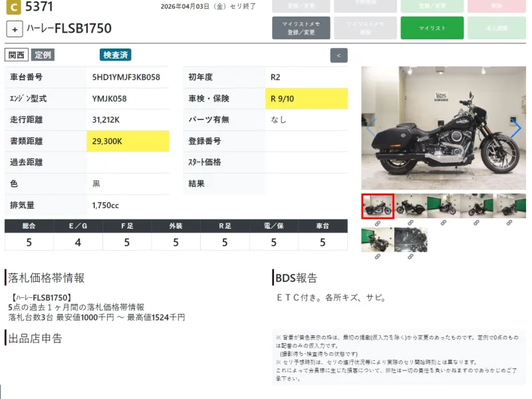This screenshot has height=399, width=532.
Task: Click the 過去距離 label
Action: tap(26, 162)
